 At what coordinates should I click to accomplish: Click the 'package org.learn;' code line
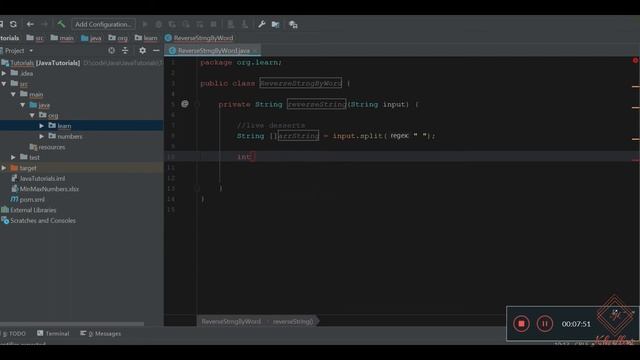pyautogui.click(x=241, y=62)
